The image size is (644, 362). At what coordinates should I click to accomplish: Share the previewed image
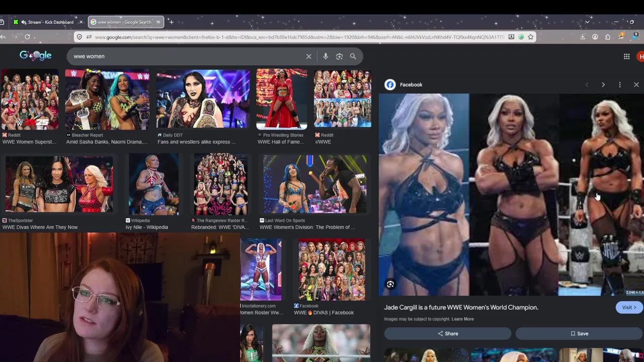(x=448, y=333)
